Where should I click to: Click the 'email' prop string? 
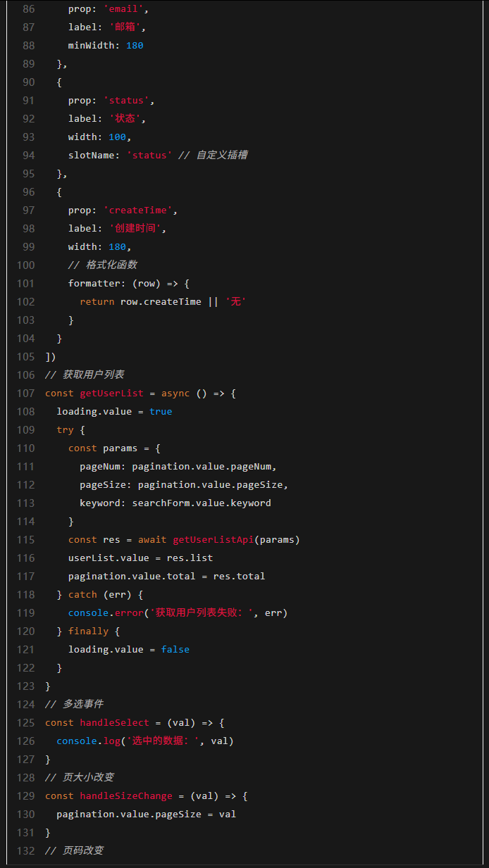pyautogui.click(x=125, y=9)
